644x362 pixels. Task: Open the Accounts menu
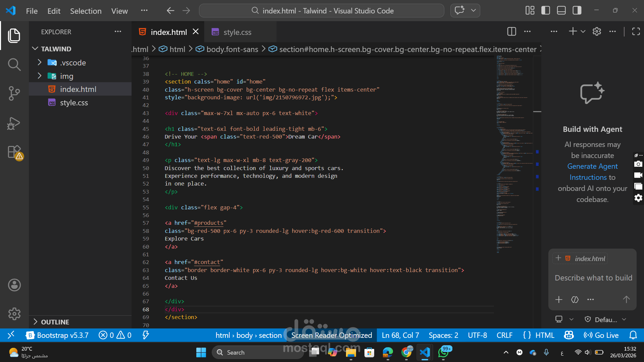[x=14, y=285]
